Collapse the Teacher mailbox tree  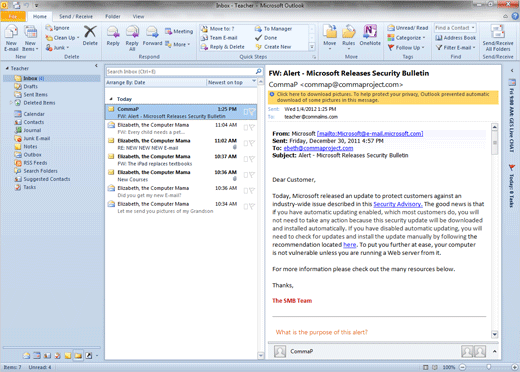7,68
